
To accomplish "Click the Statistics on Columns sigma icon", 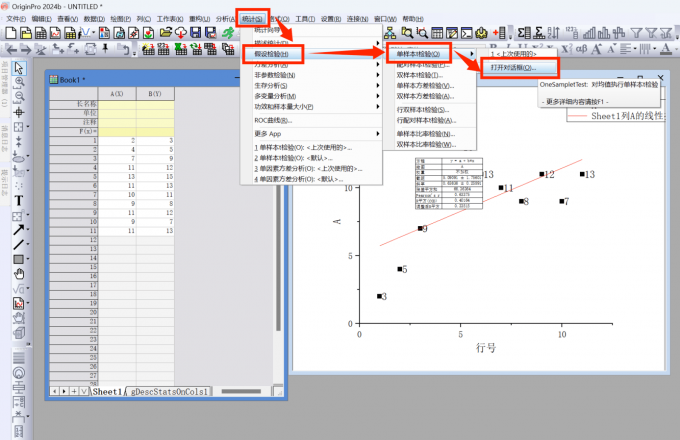I will 524,33.
